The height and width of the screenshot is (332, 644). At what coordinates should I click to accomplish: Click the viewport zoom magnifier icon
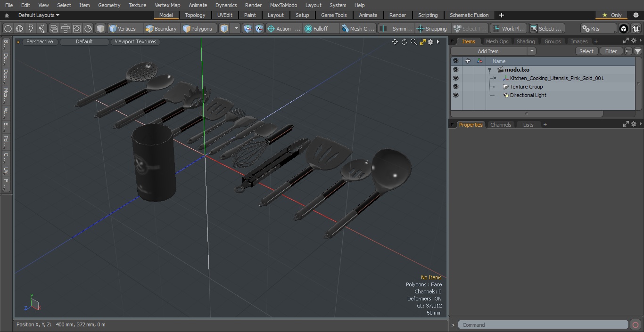click(x=413, y=42)
